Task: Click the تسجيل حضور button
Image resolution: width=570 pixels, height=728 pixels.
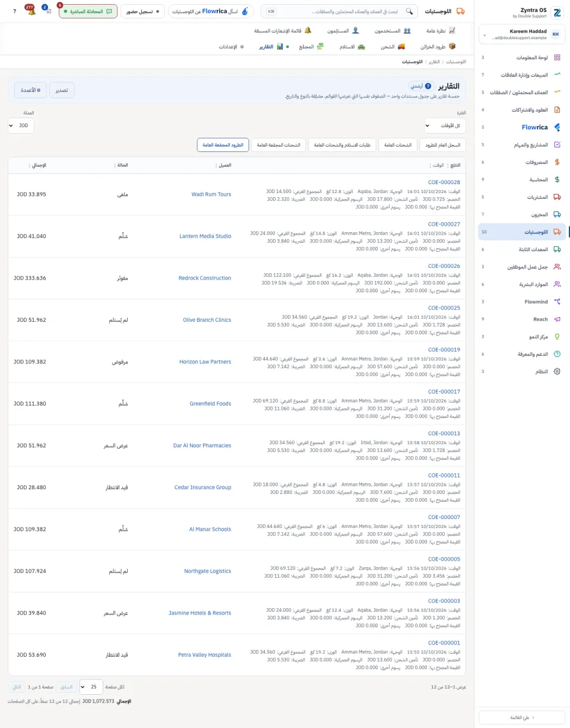Action: [143, 11]
